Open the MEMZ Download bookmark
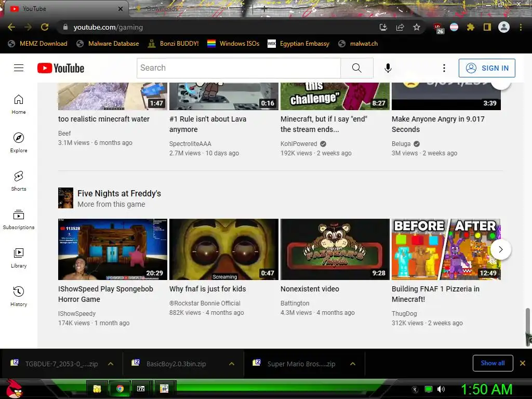The height and width of the screenshot is (399, 532). click(37, 44)
